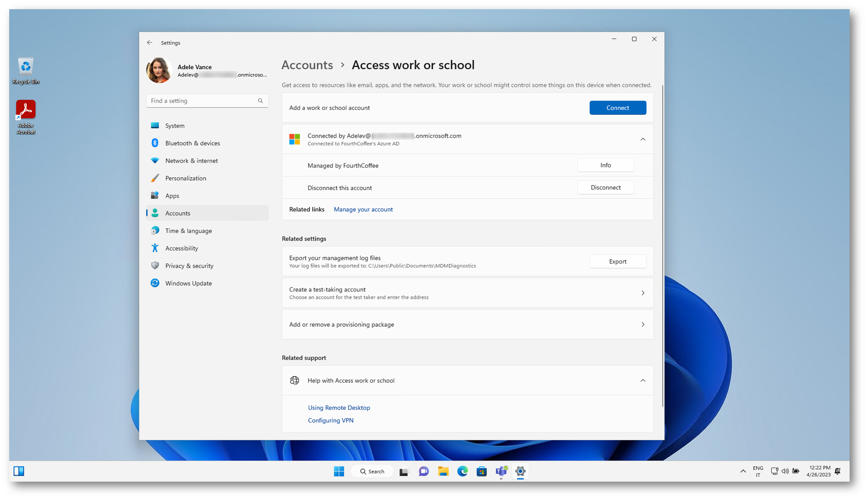868x500 pixels.
Task: Click the Manage your account link
Action: (363, 210)
